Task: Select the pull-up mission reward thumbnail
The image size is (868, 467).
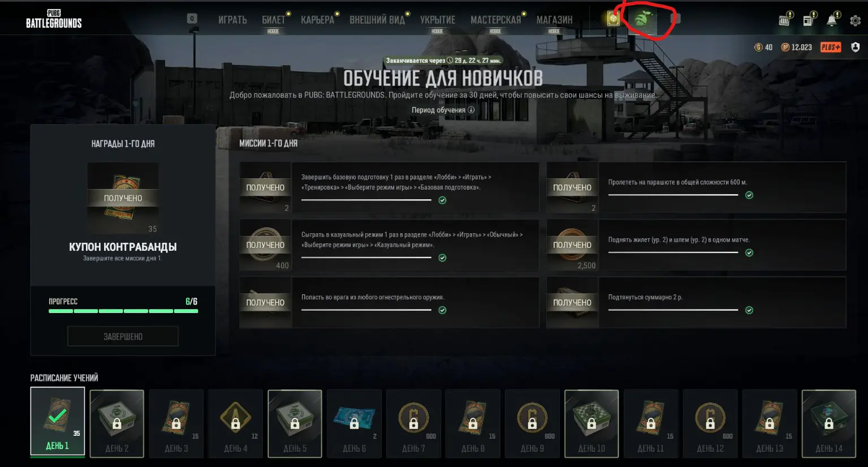Action: click(x=572, y=302)
